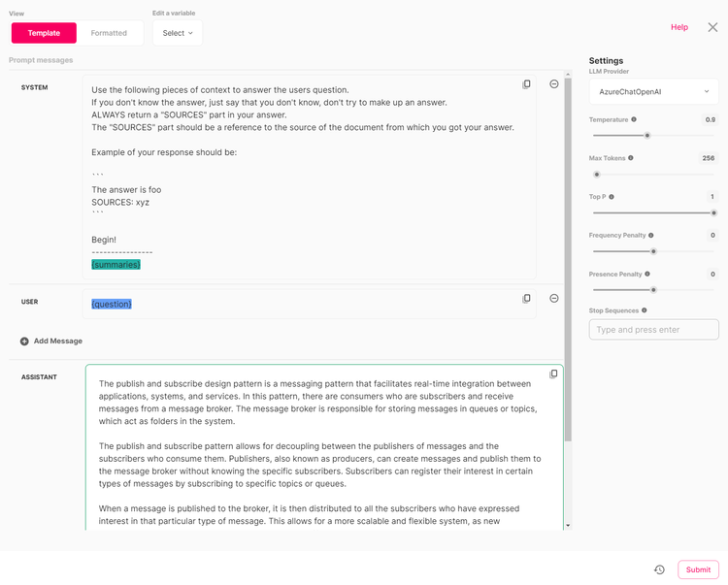
Task: Click the Frequency Penalty info icon
Action: [651, 235]
